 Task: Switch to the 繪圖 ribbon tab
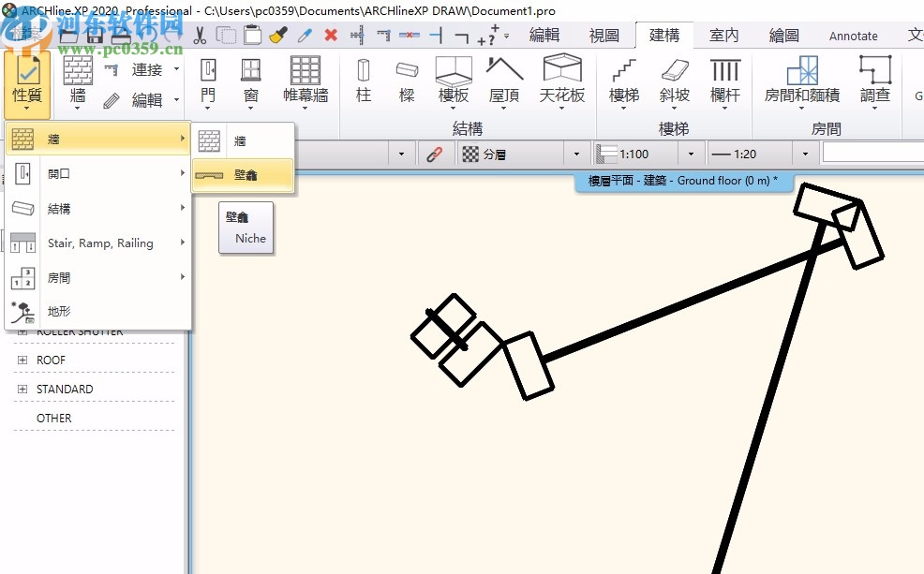point(784,36)
